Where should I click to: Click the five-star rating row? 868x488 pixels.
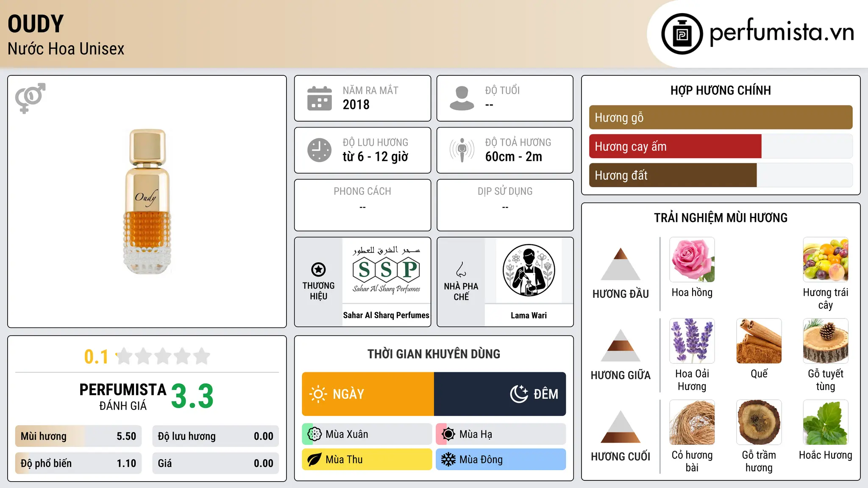(x=163, y=356)
